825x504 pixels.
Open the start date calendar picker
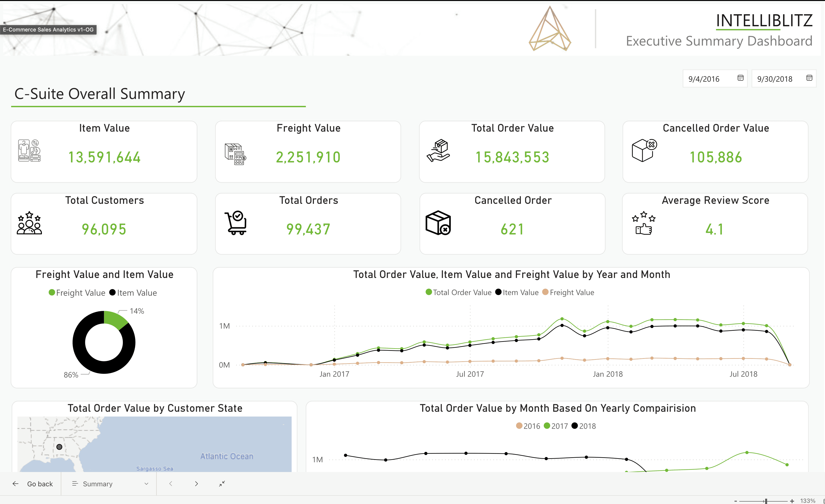coord(740,78)
